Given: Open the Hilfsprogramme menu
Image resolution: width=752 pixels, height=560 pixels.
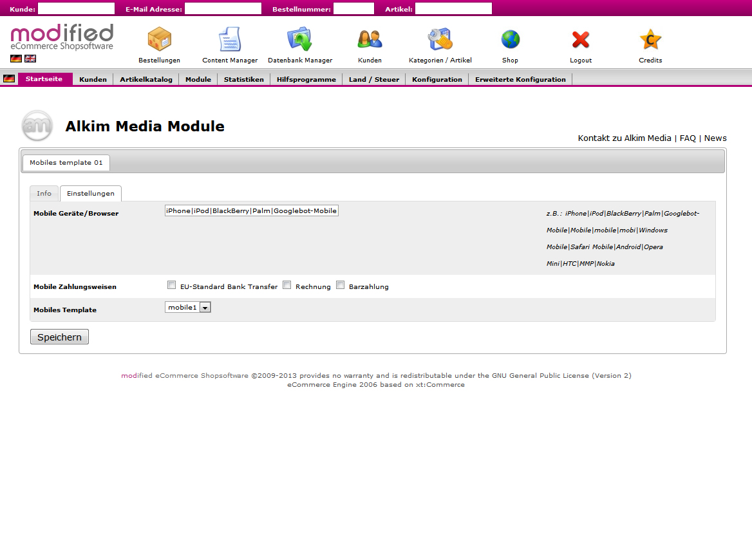Looking at the screenshot, I should (306, 80).
